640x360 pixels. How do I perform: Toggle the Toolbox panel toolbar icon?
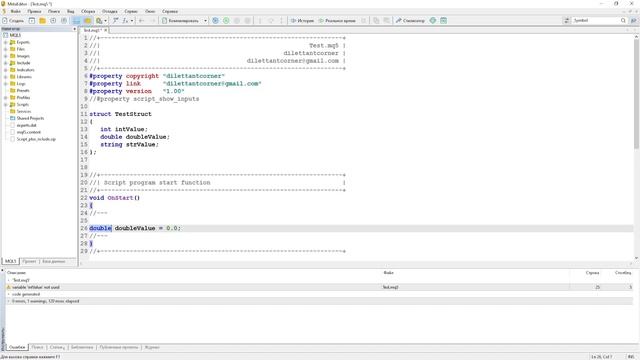pos(88,20)
